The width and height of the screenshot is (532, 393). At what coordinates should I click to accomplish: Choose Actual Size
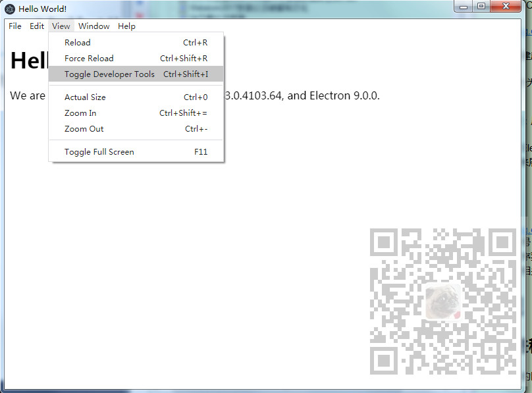[x=85, y=97]
